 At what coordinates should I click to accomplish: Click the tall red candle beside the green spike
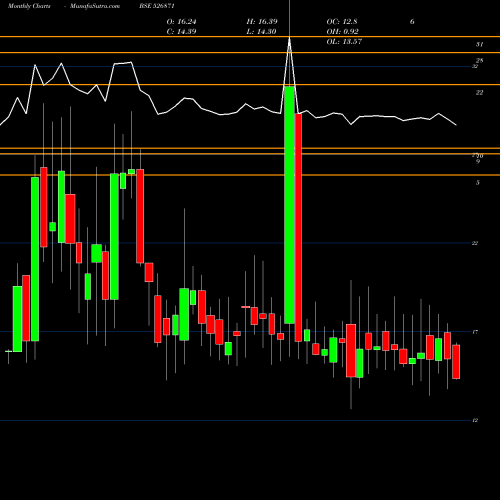point(298,228)
